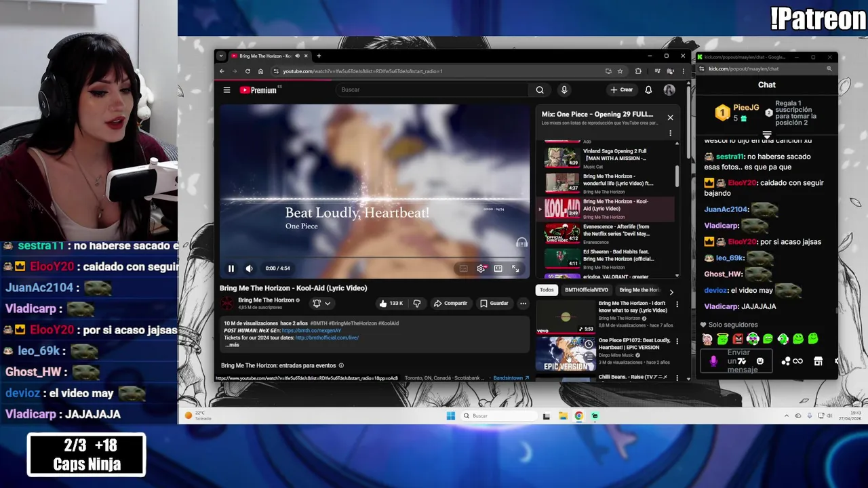868x488 pixels.
Task: Play Evanescence - Afterlife from the mix
Action: pos(608,234)
